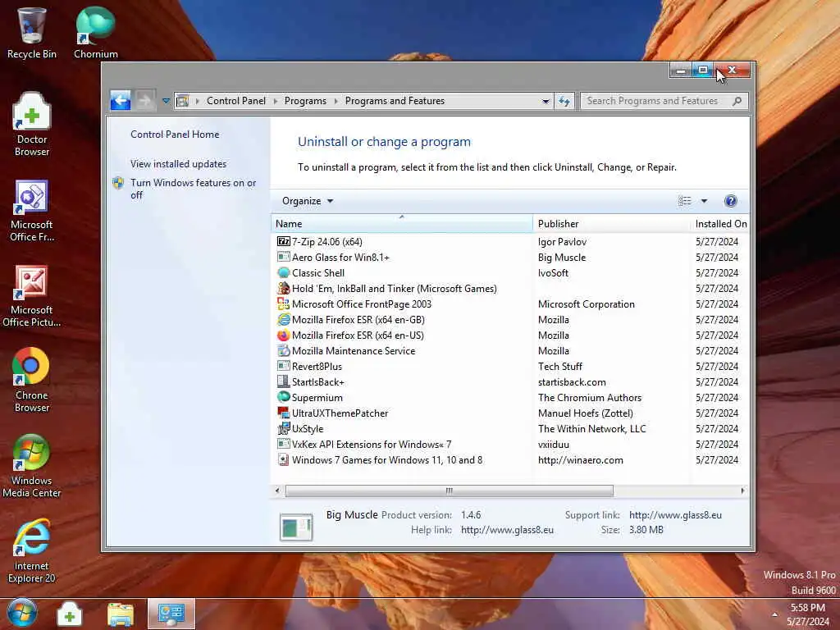
Task: Open Microsoft Office FrontPage desktop shortcut
Action: 32,210
